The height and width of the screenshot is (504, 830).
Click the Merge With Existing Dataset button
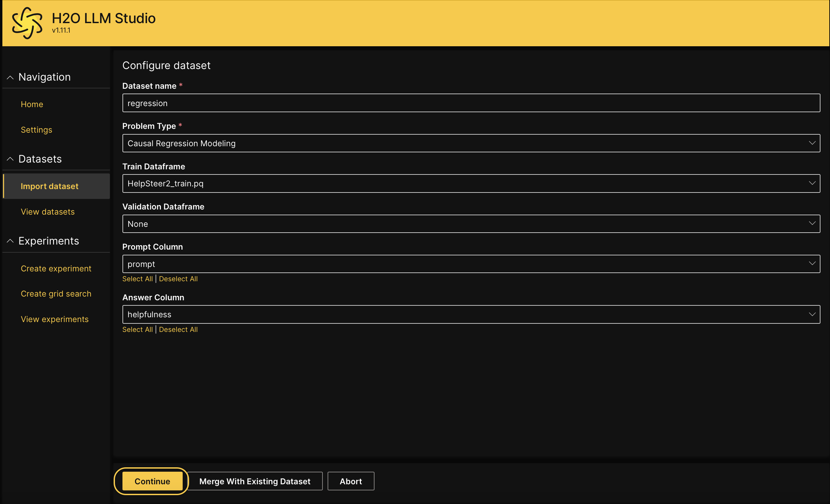(255, 482)
